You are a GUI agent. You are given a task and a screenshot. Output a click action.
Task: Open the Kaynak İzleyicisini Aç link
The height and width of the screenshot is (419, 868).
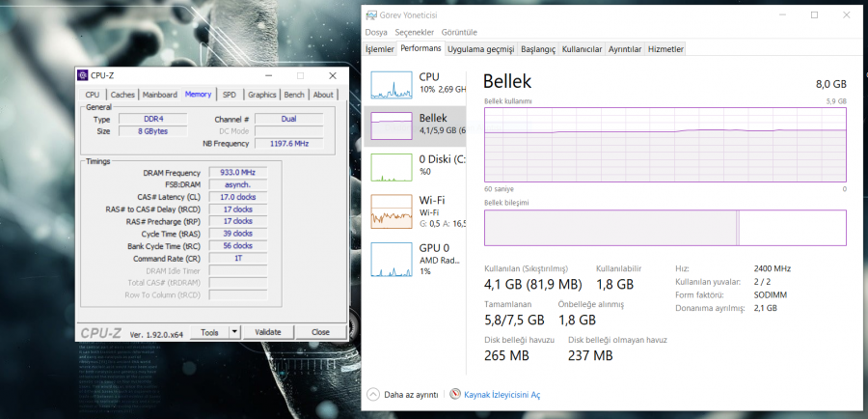click(x=502, y=395)
